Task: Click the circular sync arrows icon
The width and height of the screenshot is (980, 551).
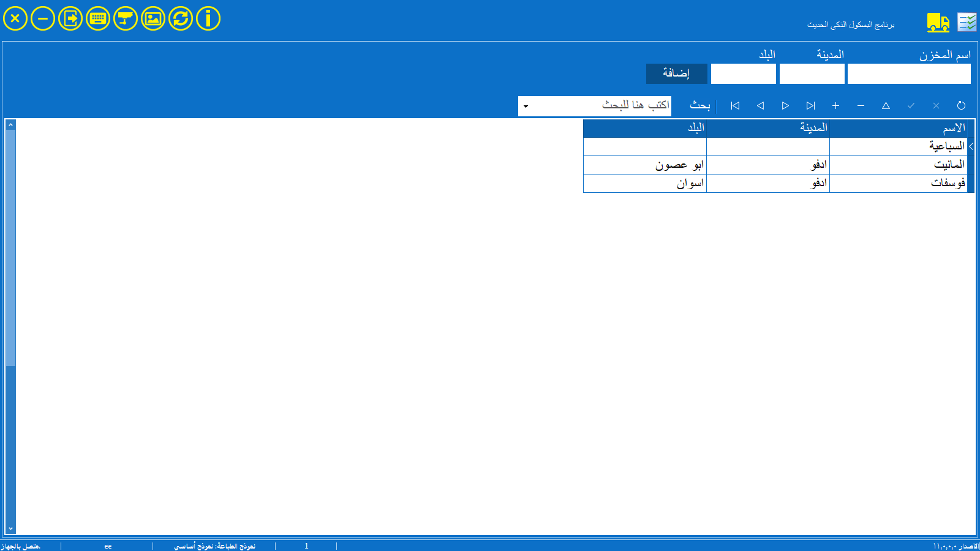Action: point(181,18)
